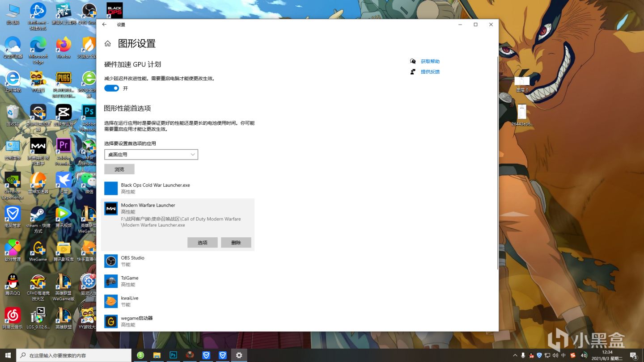Select the 电脑管家 desktop icon
644x362 pixels.
[x=13, y=217]
